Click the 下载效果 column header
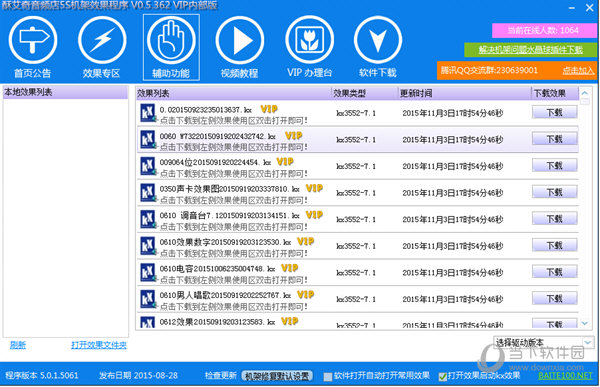Image resolution: width=600 pixels, height=387 pixels. [555, 93]
